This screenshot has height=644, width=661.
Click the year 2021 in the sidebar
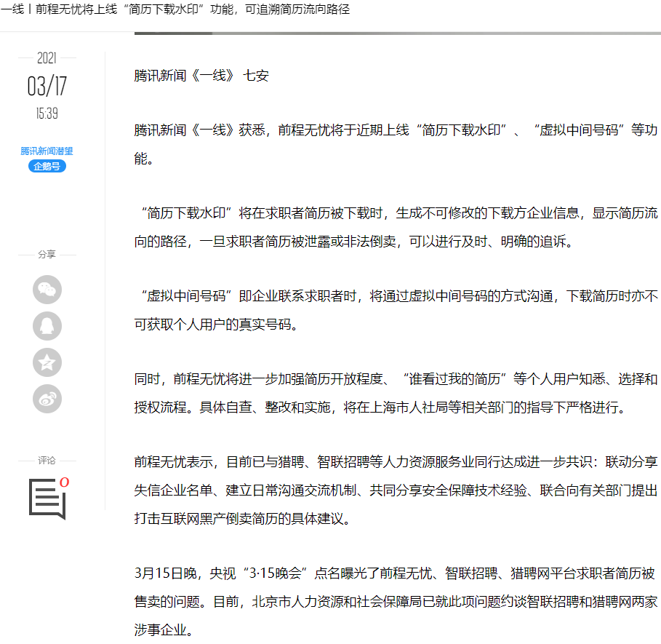pos(47,57)
